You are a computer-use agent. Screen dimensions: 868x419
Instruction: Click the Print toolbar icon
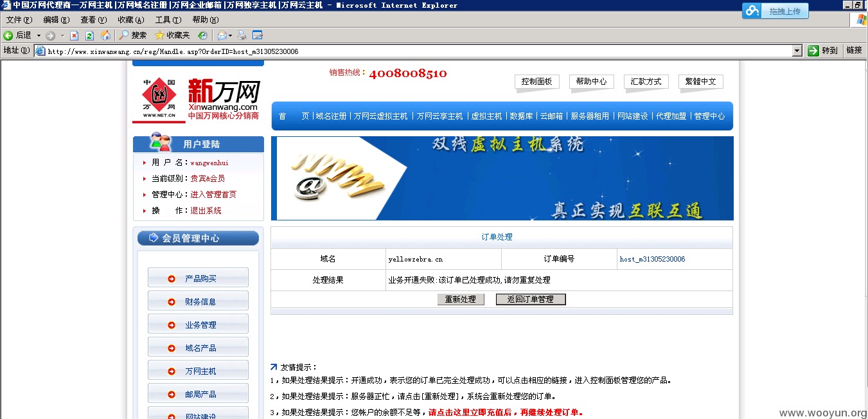242,35
